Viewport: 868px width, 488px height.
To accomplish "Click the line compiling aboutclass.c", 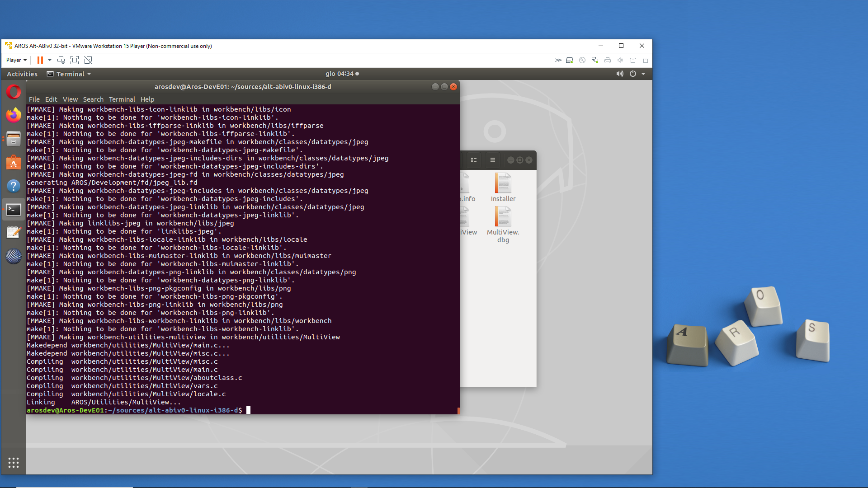I will [x=134, y=378].
